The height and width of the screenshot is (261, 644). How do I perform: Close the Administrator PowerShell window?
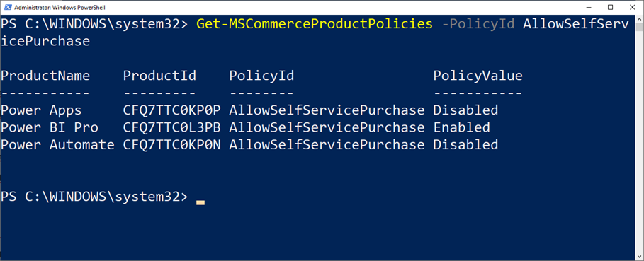[x=631, y=7]
